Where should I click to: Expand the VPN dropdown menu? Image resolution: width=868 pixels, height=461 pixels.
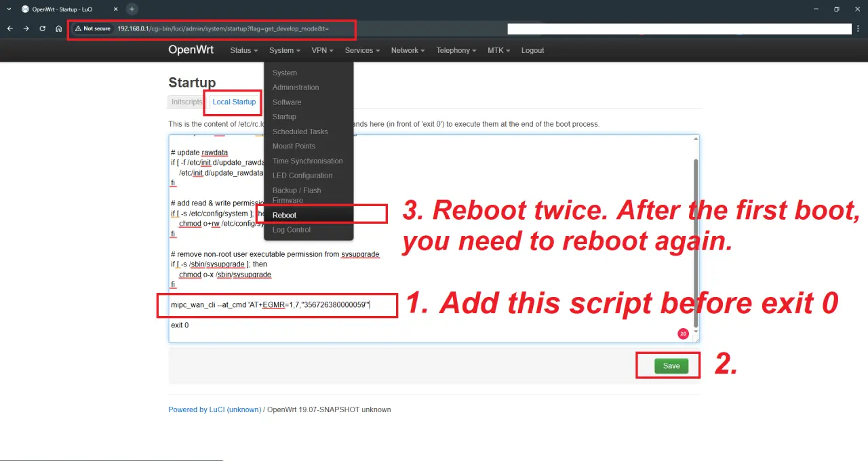pos(322,50)
